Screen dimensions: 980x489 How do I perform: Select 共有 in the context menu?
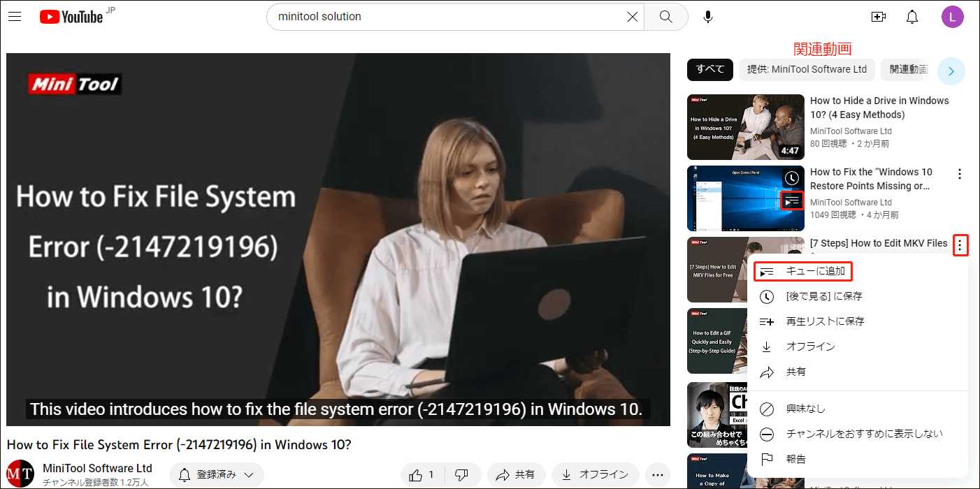858,372
